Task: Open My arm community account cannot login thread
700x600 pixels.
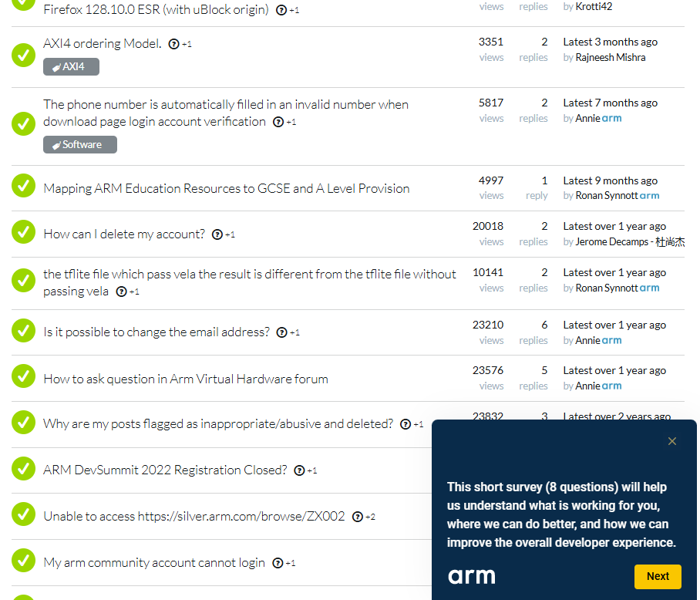Action: 154,562
